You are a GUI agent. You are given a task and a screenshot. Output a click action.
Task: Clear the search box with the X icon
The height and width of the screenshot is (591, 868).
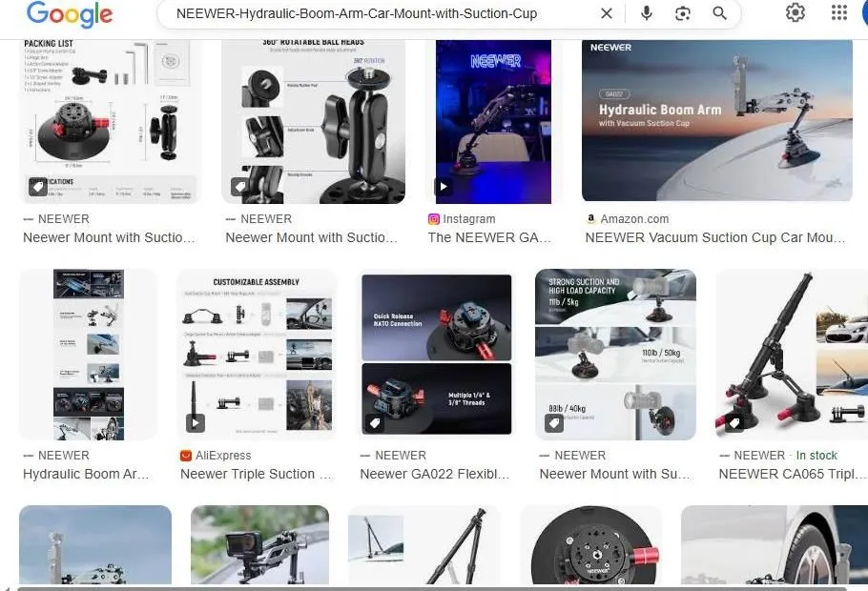click(607, 13)
